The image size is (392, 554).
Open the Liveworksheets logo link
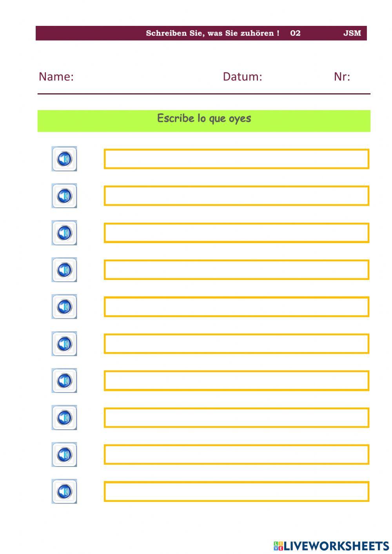point(331,546)
